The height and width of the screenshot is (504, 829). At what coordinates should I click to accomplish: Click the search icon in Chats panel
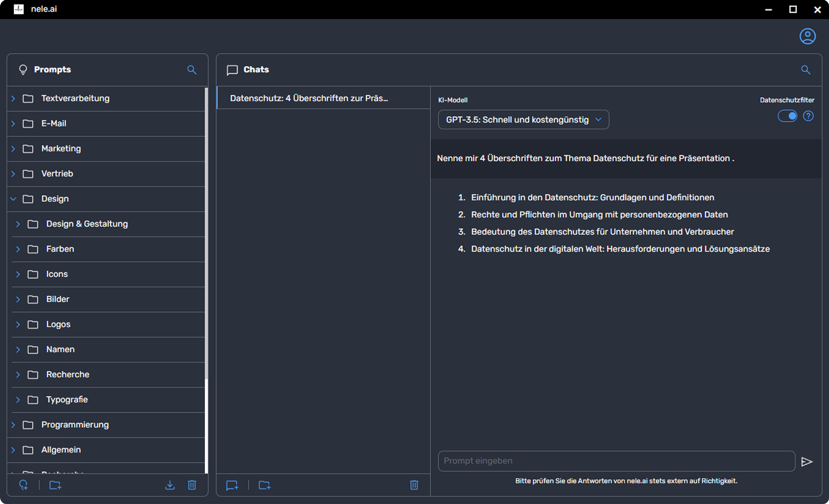click(x=805, y=70)
